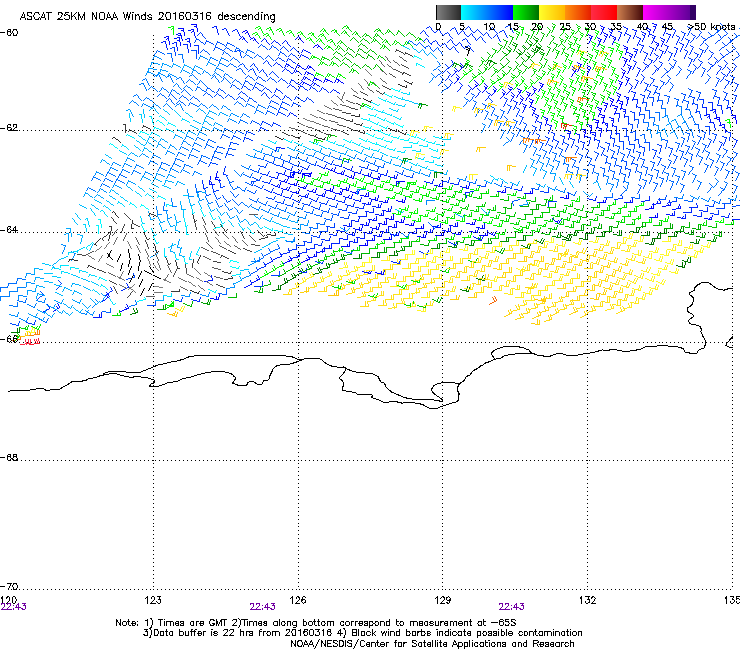The height and width of the screenshot is (650, 740).
Task: Click the 22:43 timestamp between longitudes 123 and 126
Action: click(262, 607)
